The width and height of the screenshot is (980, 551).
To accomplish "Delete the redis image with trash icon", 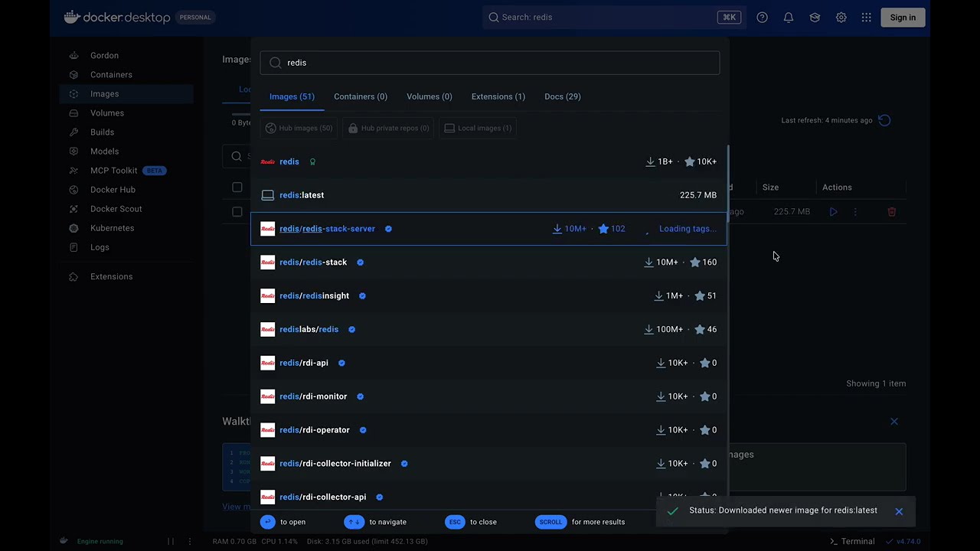I will 892,212.
